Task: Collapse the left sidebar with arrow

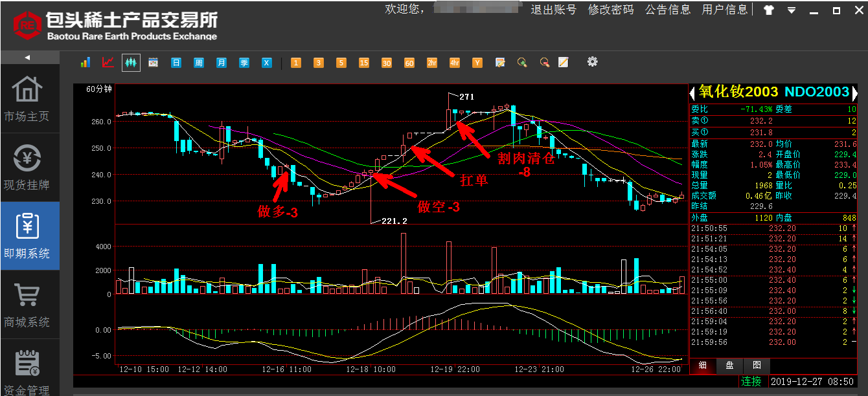Action: (27, 58)
